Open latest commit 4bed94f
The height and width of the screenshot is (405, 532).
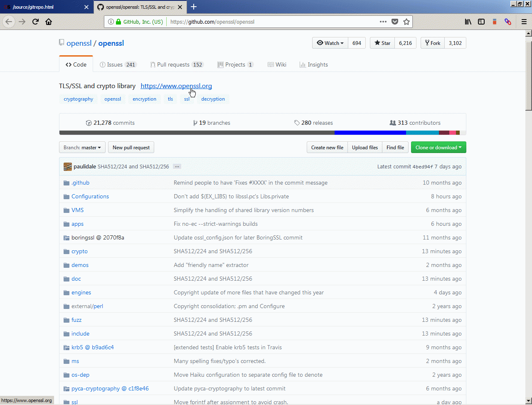coord(423,167)
